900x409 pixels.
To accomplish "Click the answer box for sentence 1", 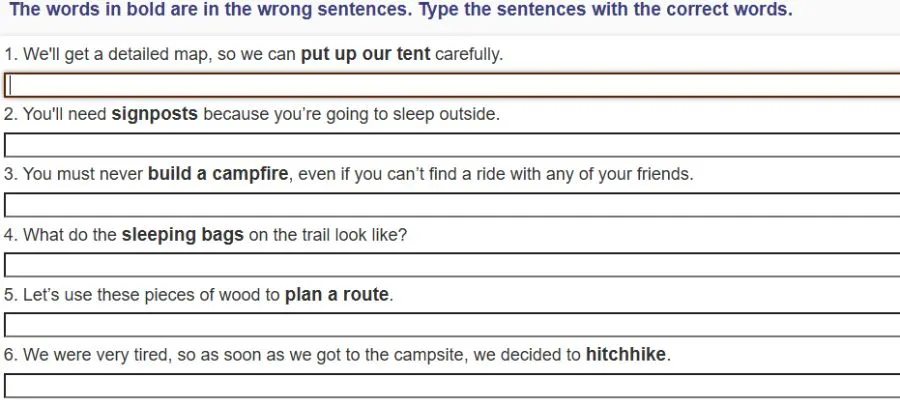I will pos(450,85).
